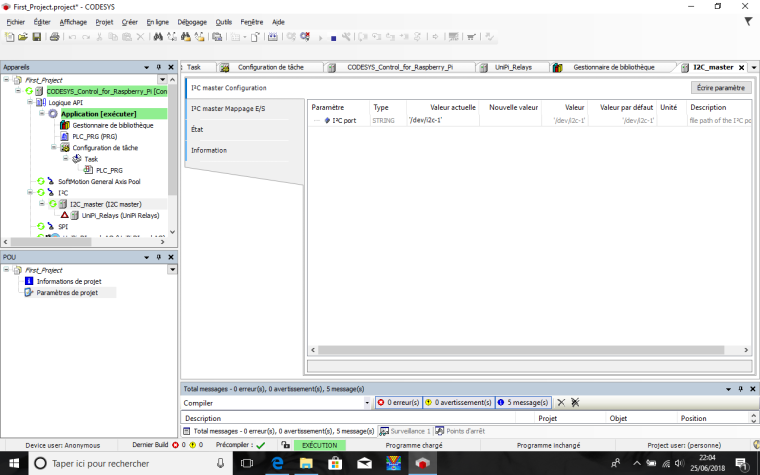Image resolution: width=760 pixels, height=475 pixels.
Task: Click the Find binoculars icon
Action: 158,37
